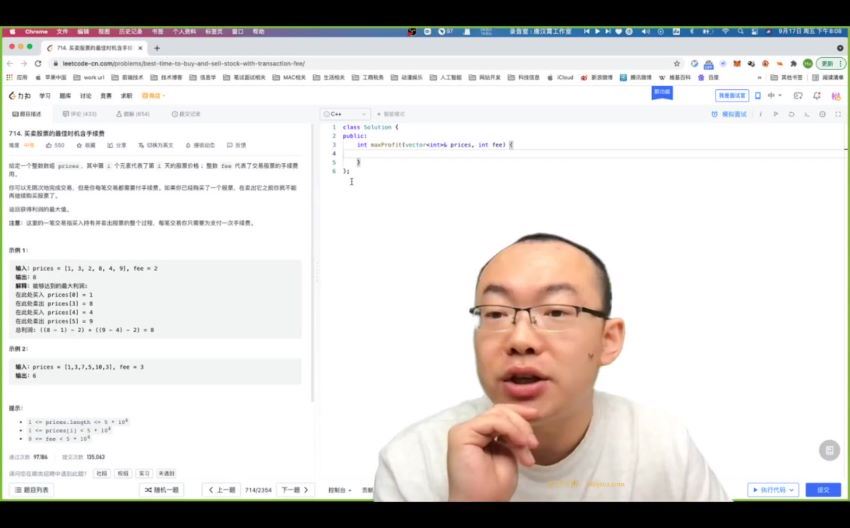Open the 学习 navigation item
The height and width of the screenshot is (528, 850).
click(45, 96)
